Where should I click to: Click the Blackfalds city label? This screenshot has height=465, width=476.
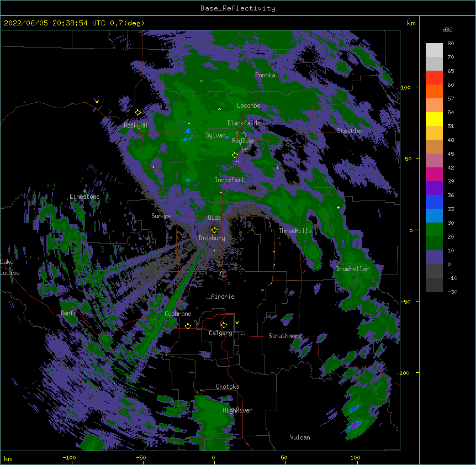click(x=244, y=123)
